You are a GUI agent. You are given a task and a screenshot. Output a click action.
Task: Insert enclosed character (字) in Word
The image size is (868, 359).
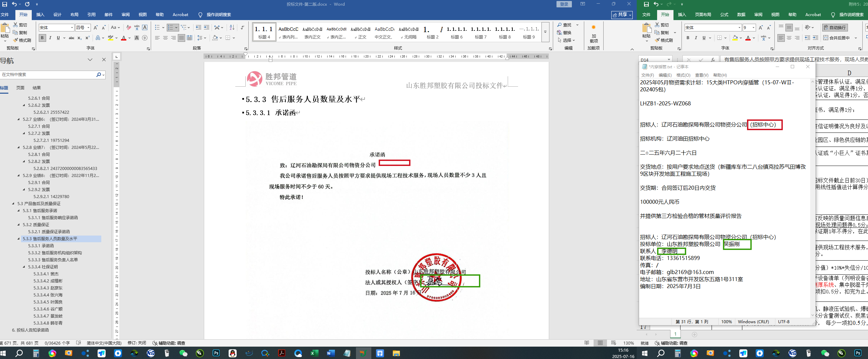tap(145, 38)
